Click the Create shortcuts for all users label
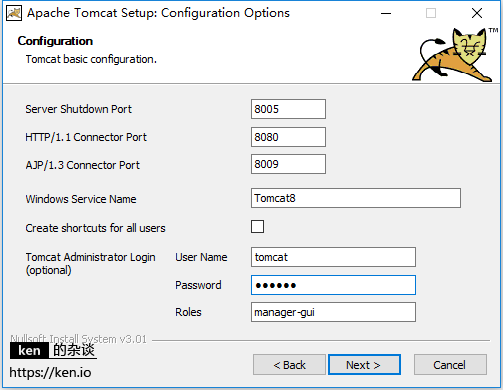Screen dimensions: 503x390 (x=95, y=228)
